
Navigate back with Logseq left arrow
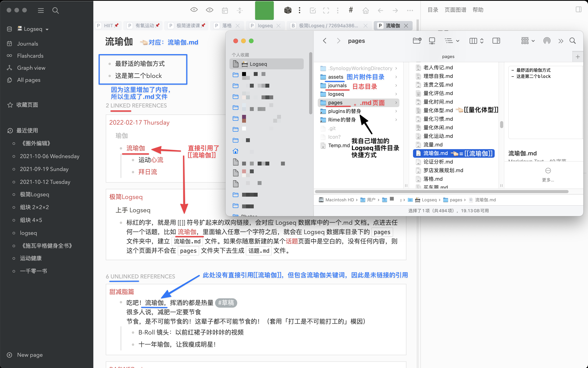click(x=381, y=11)
